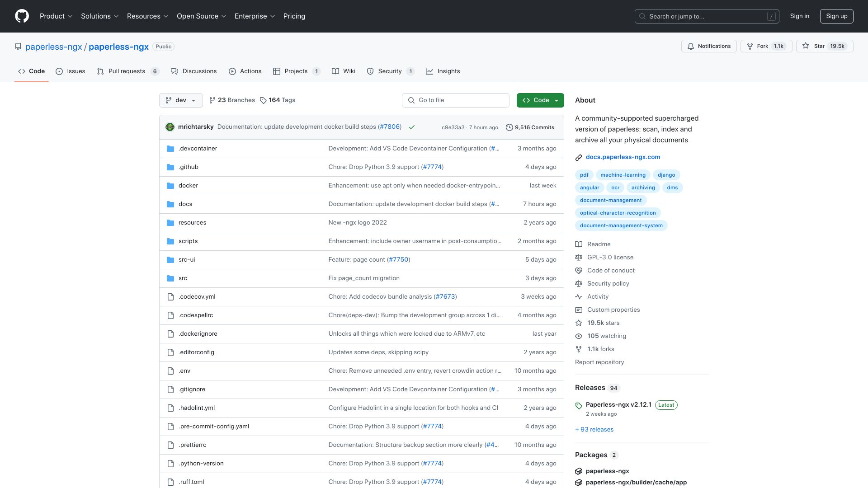Click the .codecov.yml file icon
This screenshot has width=868, height=488.
(x=170, y=297)
